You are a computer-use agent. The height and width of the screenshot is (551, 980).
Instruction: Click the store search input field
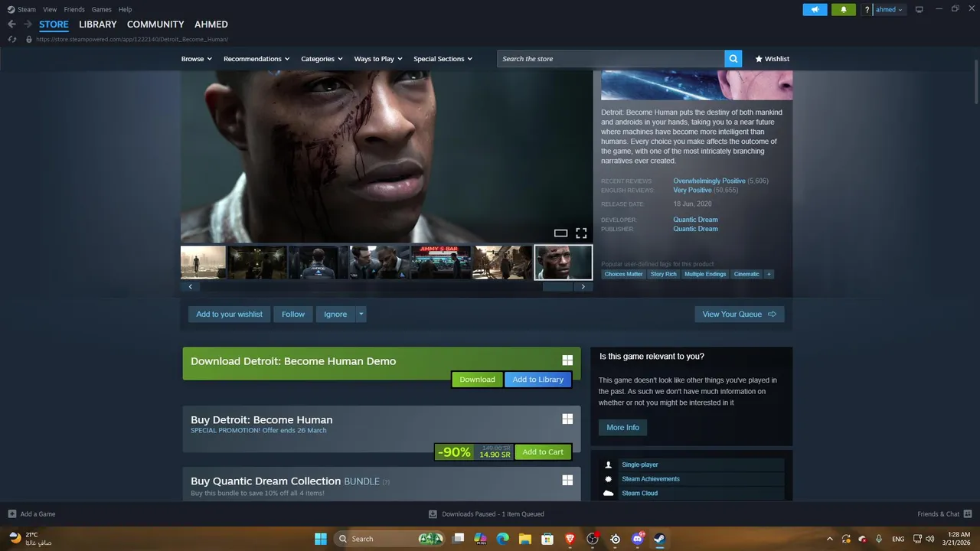pyautogui.click(x=611, y=58)
